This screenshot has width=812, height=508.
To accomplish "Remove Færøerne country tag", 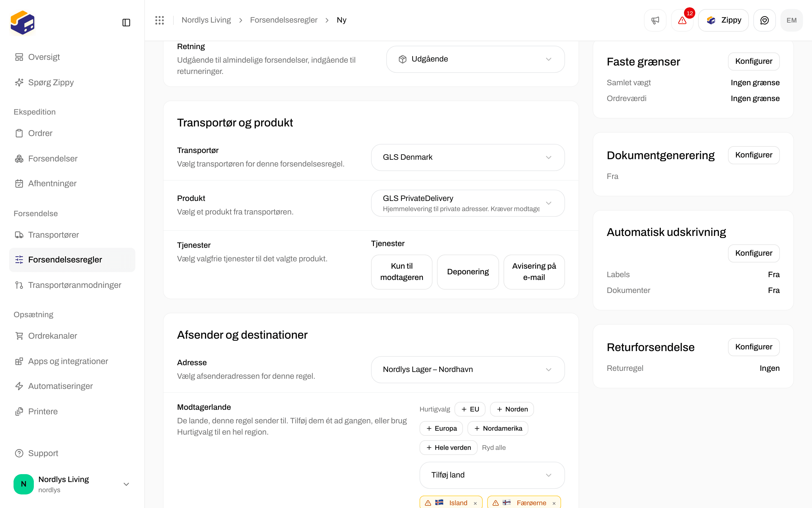I will point(554,503).
